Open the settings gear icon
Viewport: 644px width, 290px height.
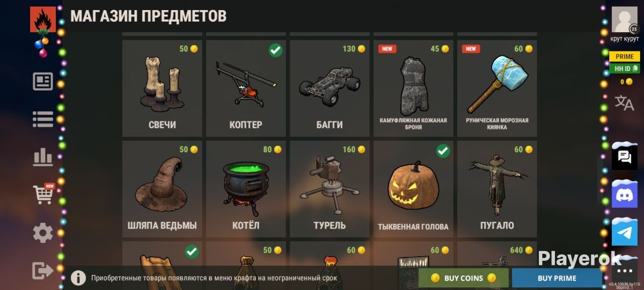pyautogui.click(x=43, y=233)
